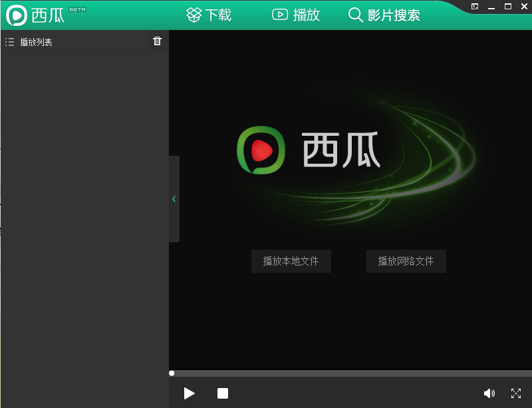This screenshot has width=532, height=408.
Task: Minimize the Xigua player window
Action: point(491,7)
